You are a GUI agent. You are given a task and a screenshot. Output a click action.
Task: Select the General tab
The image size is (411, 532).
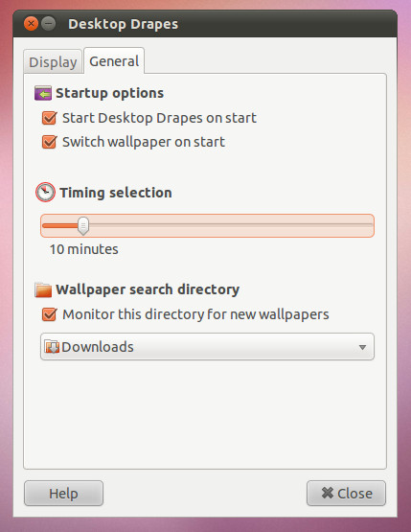114,61
